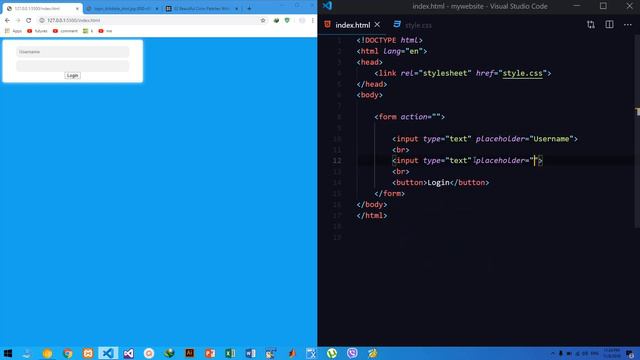Viewport: 640px width, 360px height.
Task: Open Excel from the taskbar
Action: 230,353
